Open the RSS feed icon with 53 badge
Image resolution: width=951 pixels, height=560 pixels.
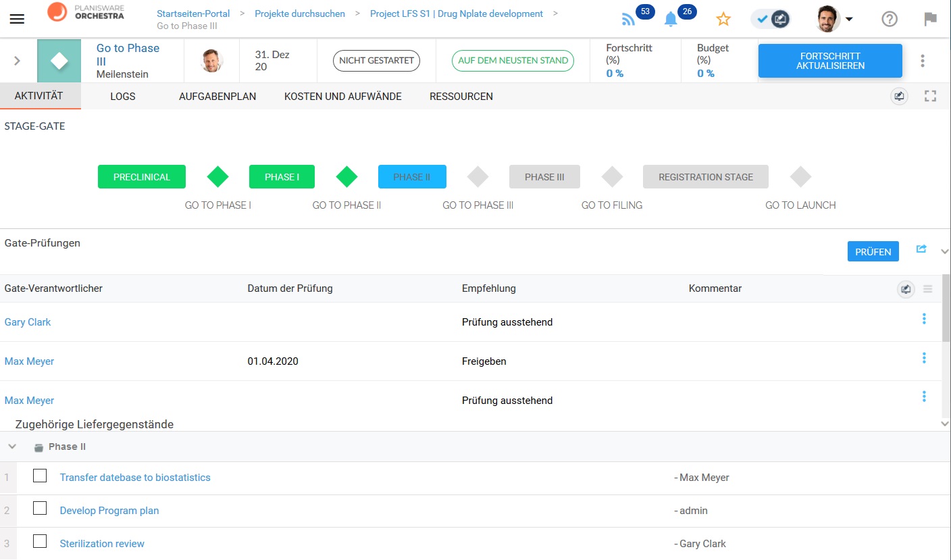click(x=629, y=20)
